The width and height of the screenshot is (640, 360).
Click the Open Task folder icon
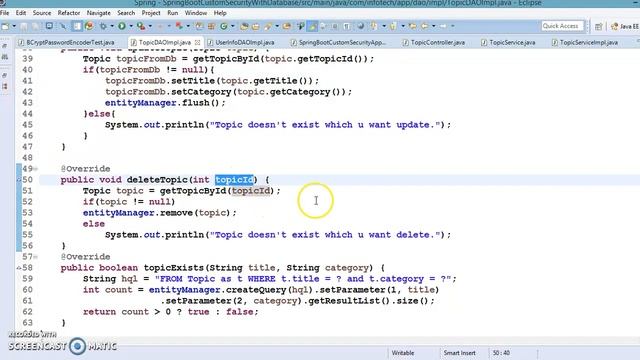click(256, 26)
